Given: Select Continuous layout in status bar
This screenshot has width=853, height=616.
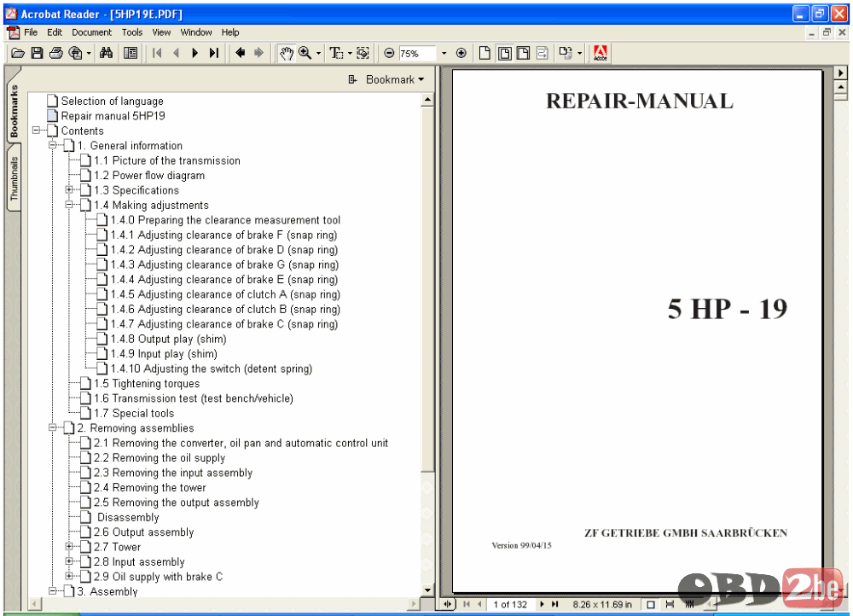Looking at the screenshot, I should (x=670, y=605).
